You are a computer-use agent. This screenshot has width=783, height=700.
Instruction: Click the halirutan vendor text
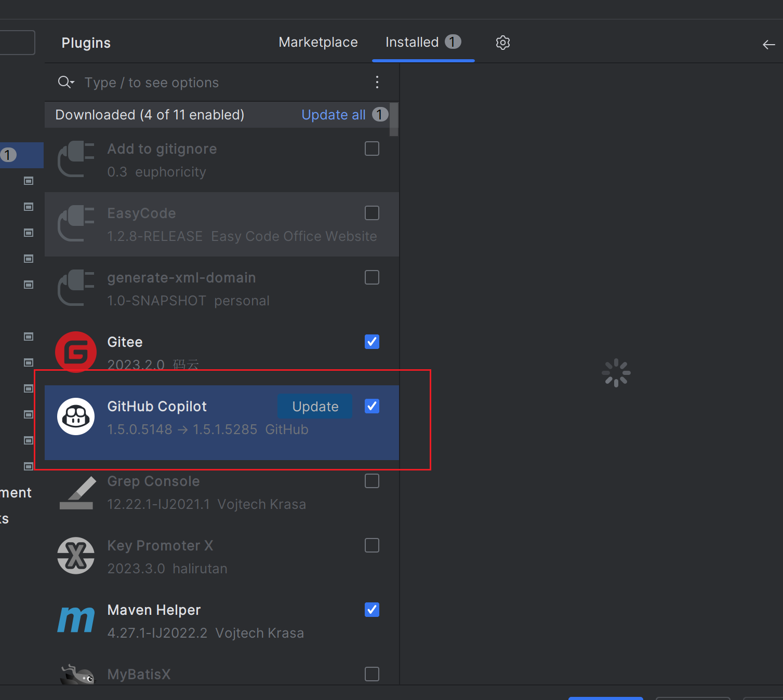click(200, 569)
